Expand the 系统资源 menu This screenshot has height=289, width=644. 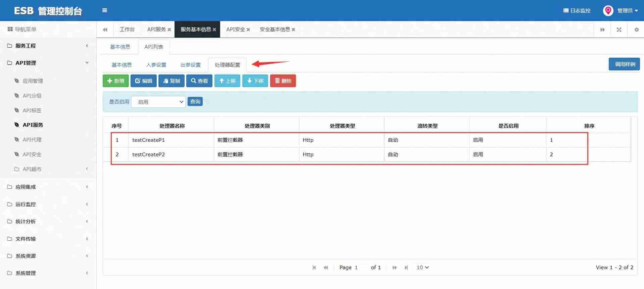coord(48,256)
